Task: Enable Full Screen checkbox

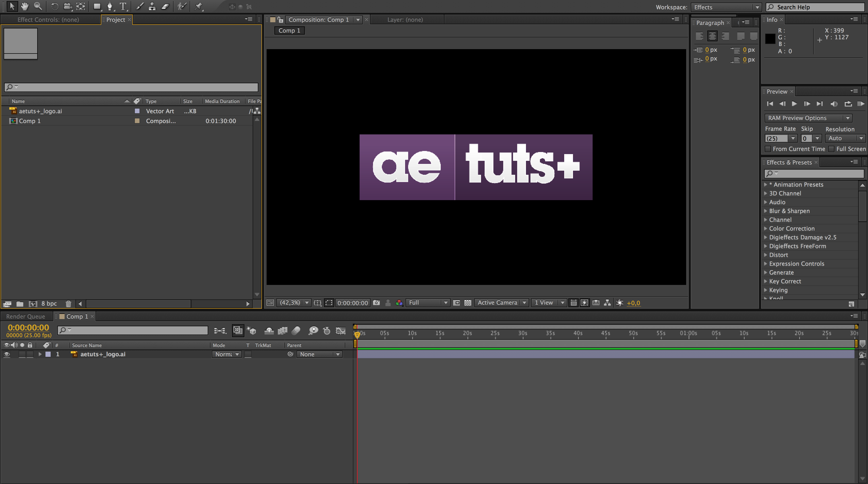Action: (x=831, y=149)
